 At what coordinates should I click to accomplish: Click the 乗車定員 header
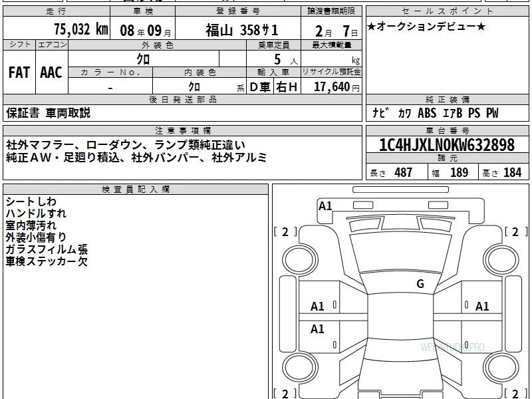click(273, 45)
